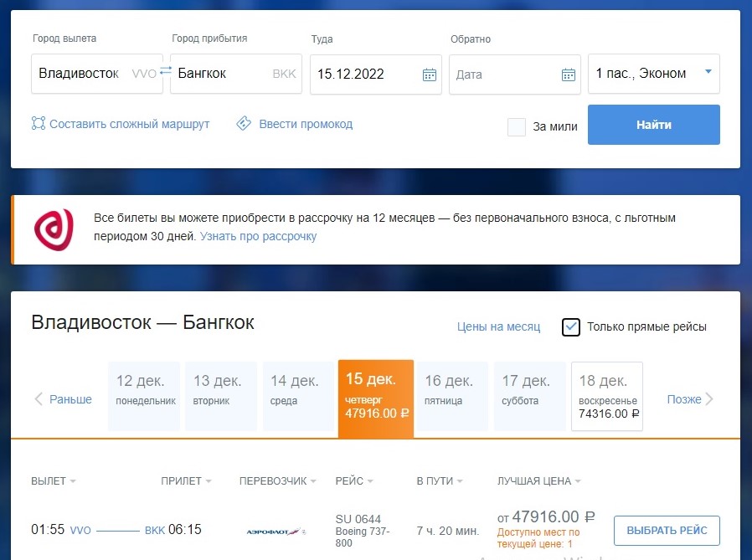Click the swap cities arrows icon
Image resolution: width=752 pixels, height=560 pixels.
[165, 72]
